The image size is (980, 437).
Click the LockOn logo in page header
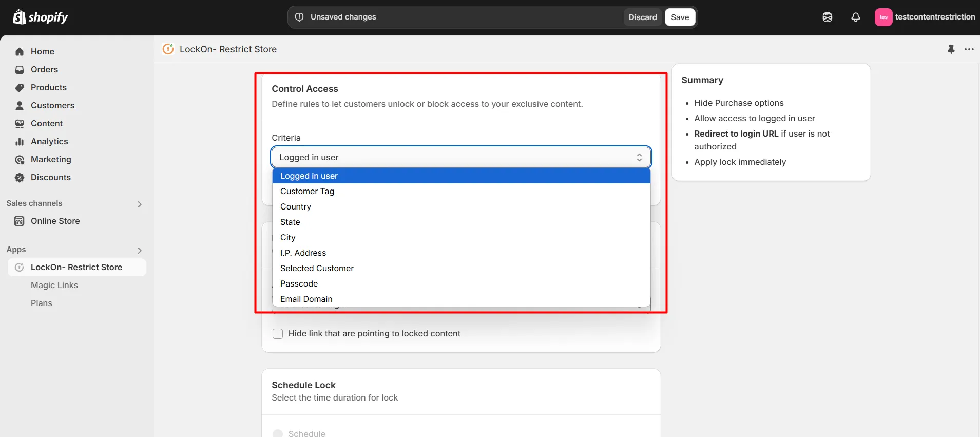(x=168, y=49)
